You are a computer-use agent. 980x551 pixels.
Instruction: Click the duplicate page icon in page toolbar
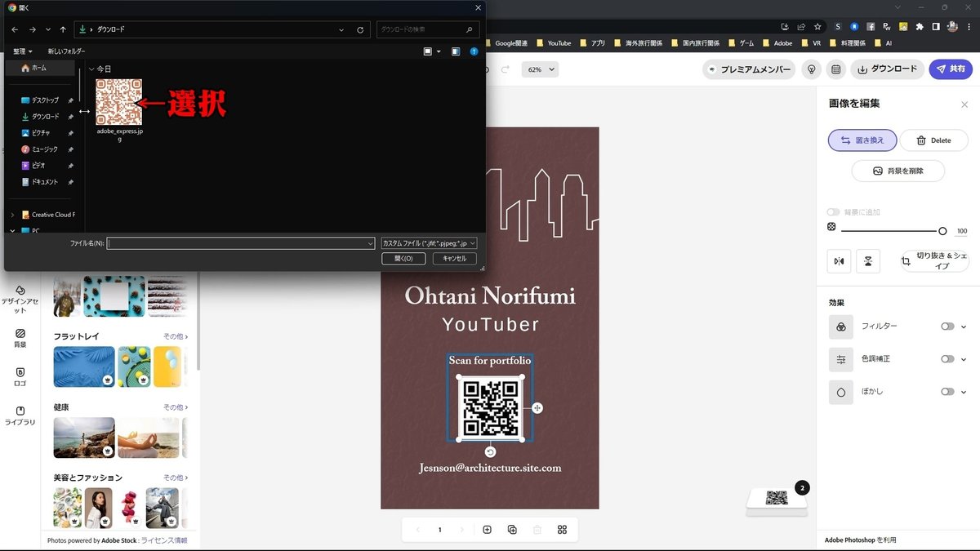coord(512,530)
